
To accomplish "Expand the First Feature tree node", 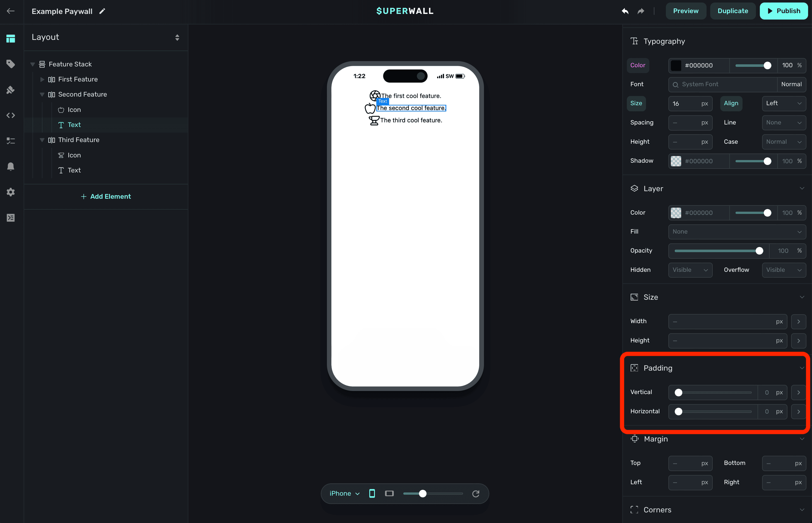I will point(42,80).
